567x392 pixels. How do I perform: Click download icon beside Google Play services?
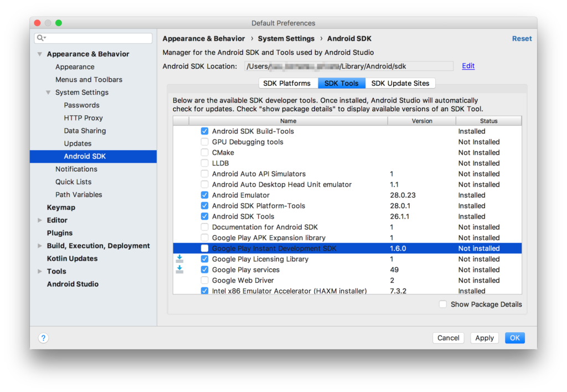(180, 270)
